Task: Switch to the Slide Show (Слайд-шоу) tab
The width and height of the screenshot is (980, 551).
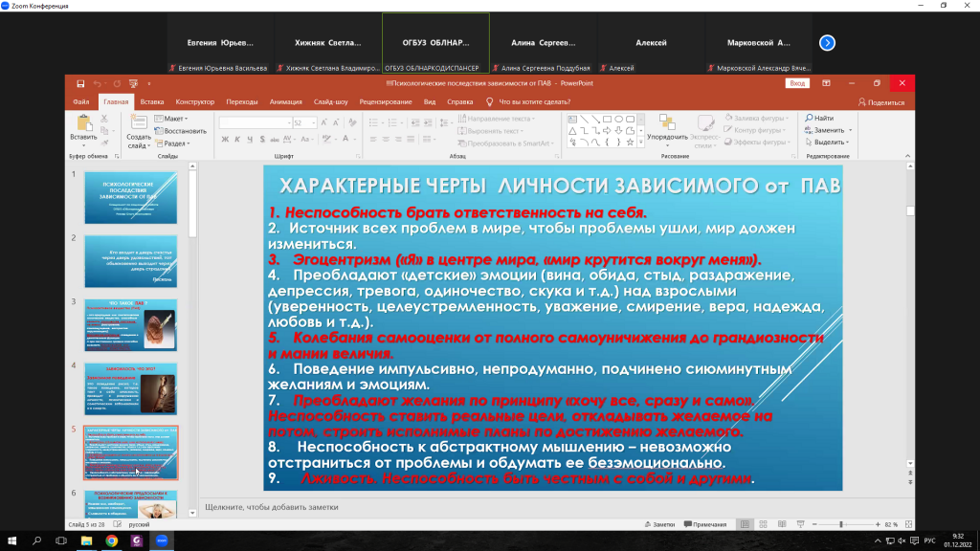Action: coord(330,101)
